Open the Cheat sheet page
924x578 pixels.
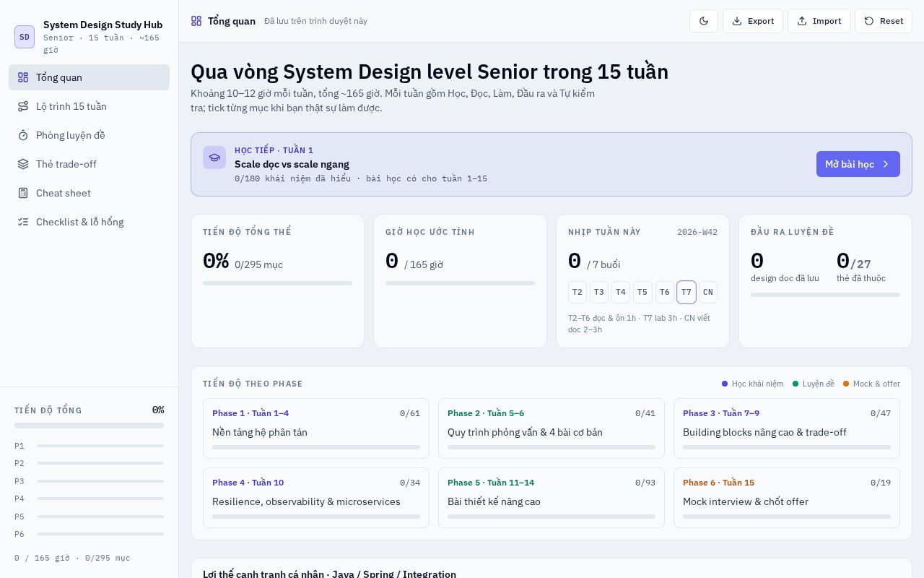89,193
